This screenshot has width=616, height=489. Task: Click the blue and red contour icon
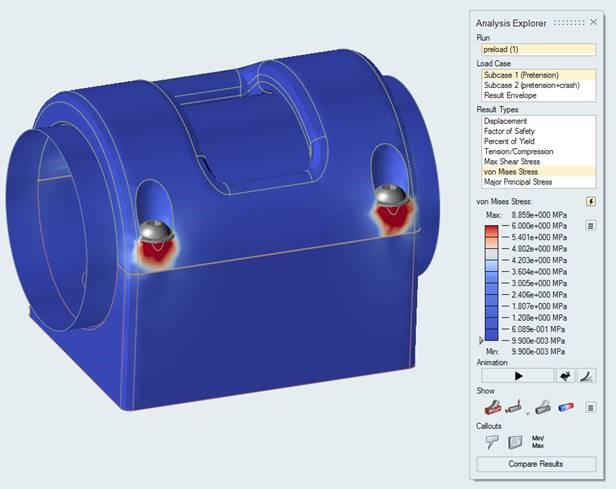pos(565,407)
